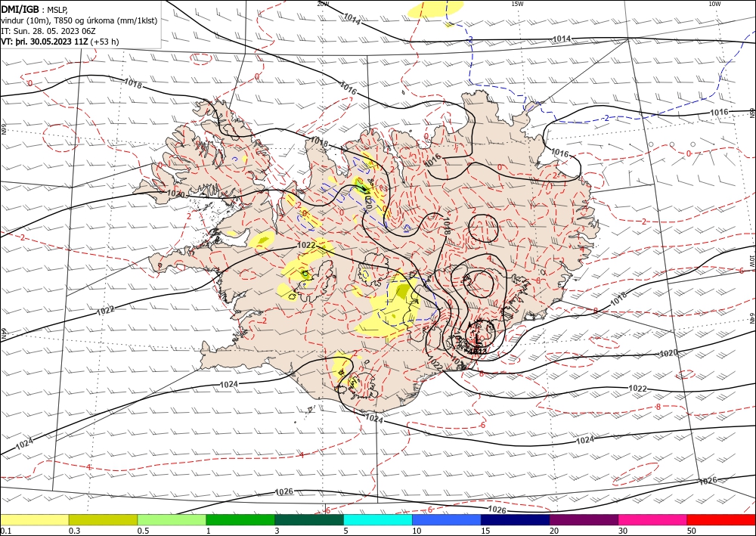Select the dark green 3–5 legend swatch
The height and width of the screenshot is (536, 756).
309,519
